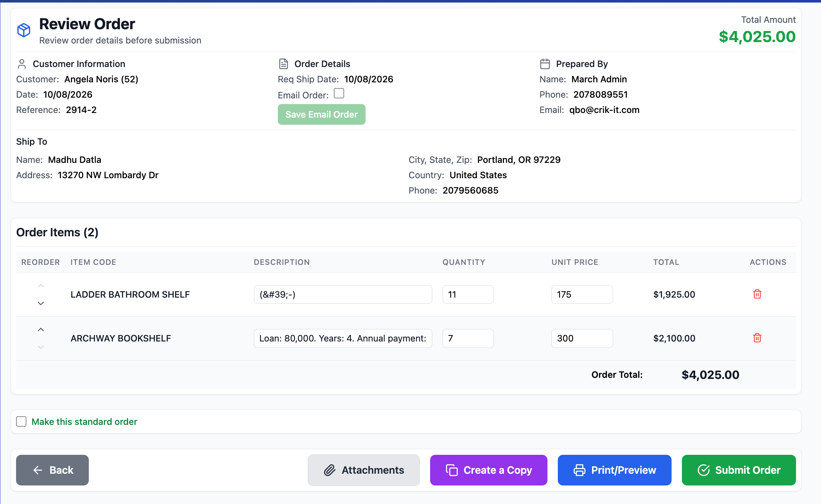This screenshot has height=504, width=821.
Task: Click the Create a Copy button
Action: [x=489, y=470]
